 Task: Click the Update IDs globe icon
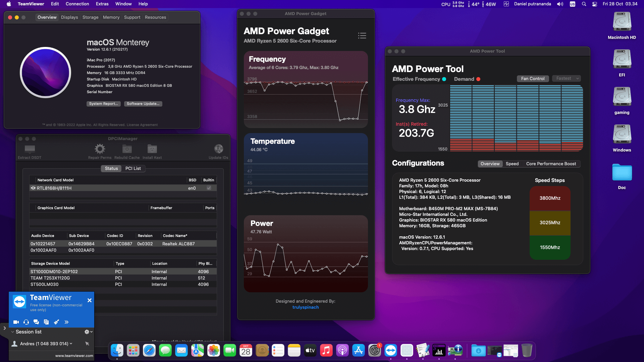[218, 152]
